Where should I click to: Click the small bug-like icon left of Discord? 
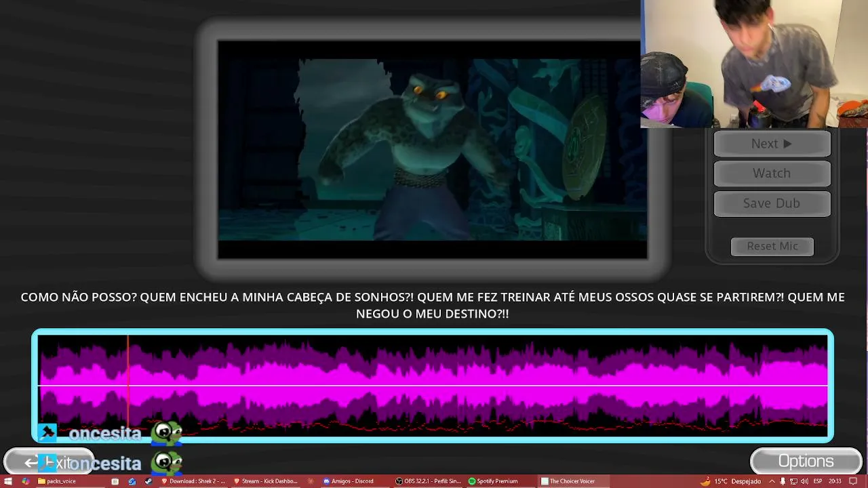click(311, 481)
